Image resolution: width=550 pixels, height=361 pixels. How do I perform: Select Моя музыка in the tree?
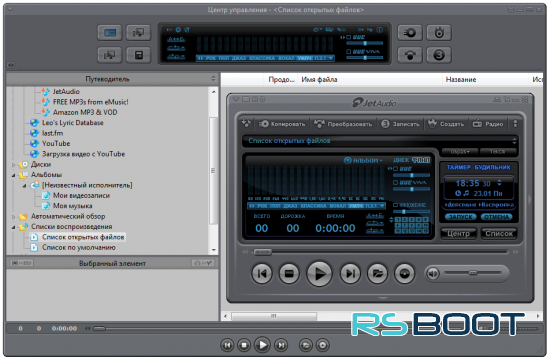pos(72,206)
